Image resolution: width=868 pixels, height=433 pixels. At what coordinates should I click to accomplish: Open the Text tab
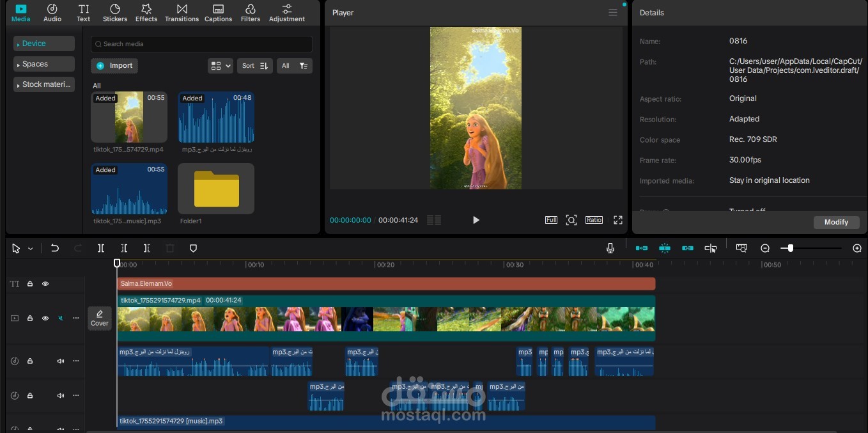point(84,13)
